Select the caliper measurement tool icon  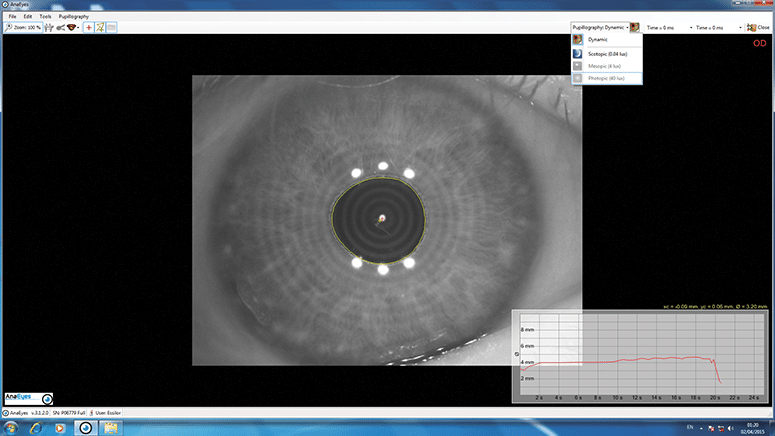[x=47, y=27]
